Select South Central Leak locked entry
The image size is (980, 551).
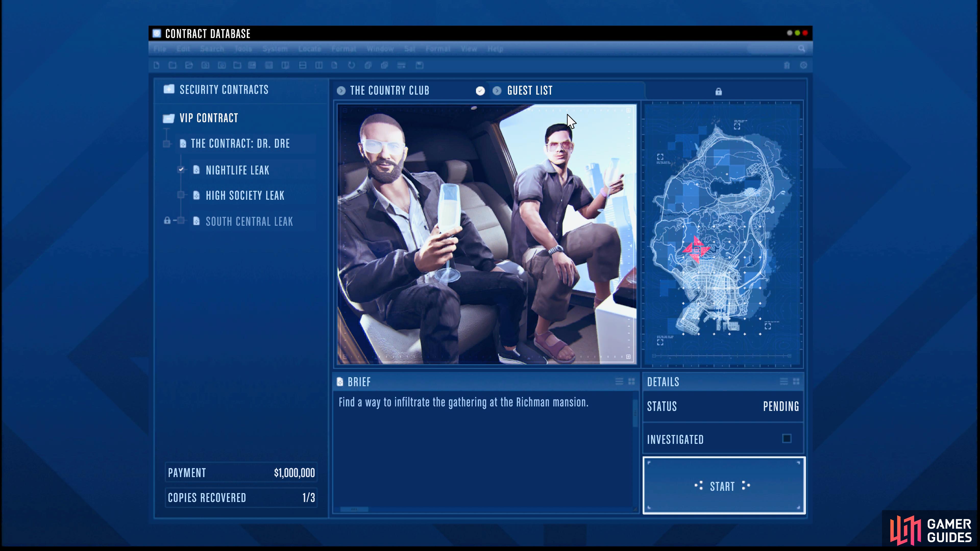coord(249,221)
